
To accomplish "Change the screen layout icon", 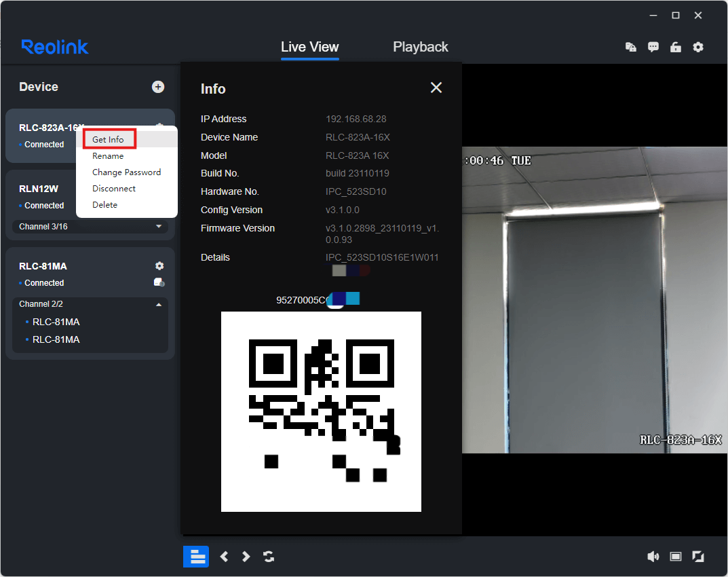I will (x=676, y=557).
